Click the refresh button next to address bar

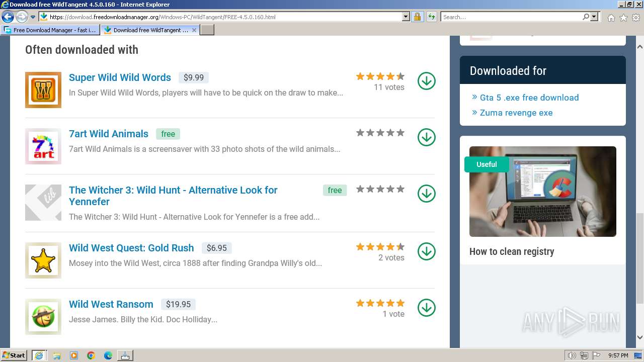[x=431, y=17]
